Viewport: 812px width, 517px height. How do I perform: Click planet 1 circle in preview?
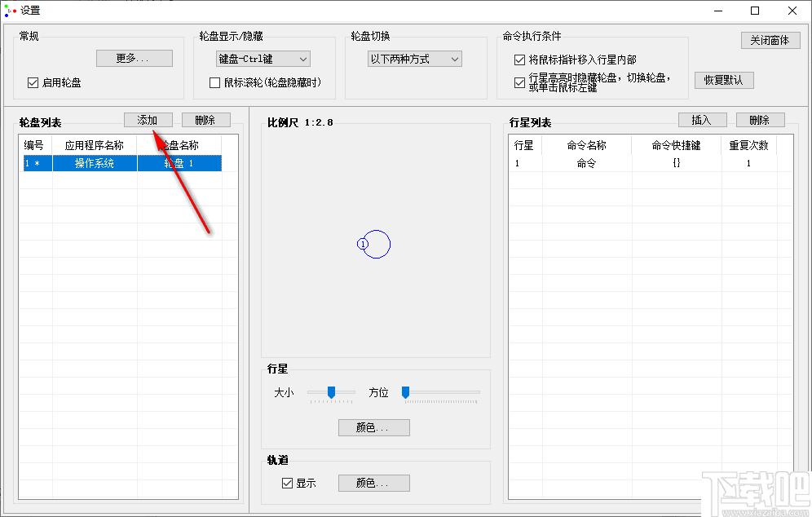(x=363, y=244)
